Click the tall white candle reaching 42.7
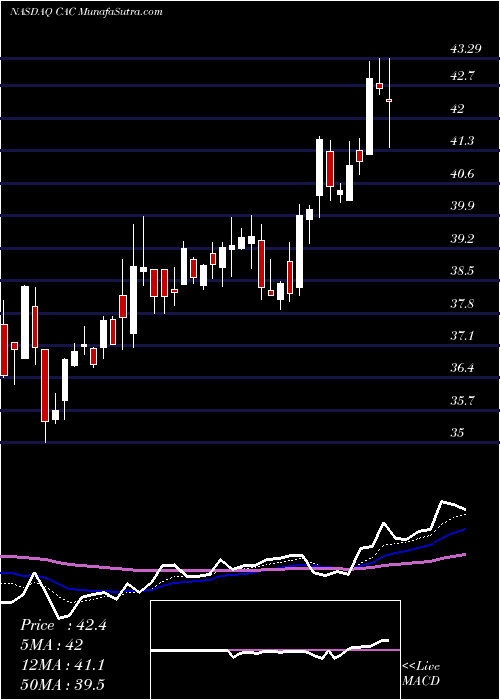 369,117
